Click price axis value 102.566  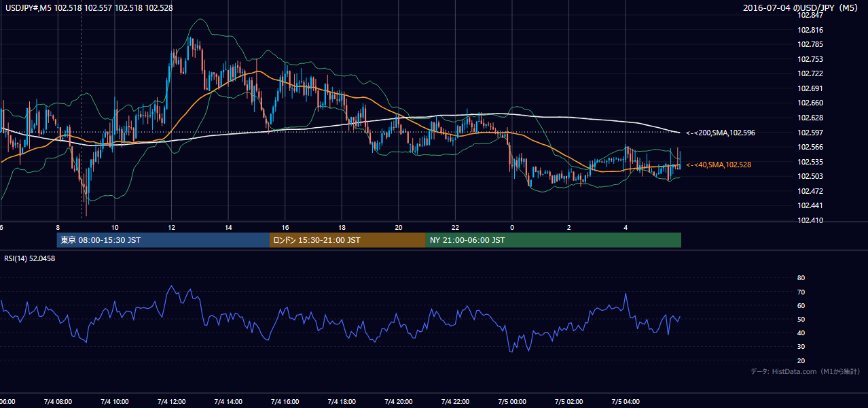point(810,147)
